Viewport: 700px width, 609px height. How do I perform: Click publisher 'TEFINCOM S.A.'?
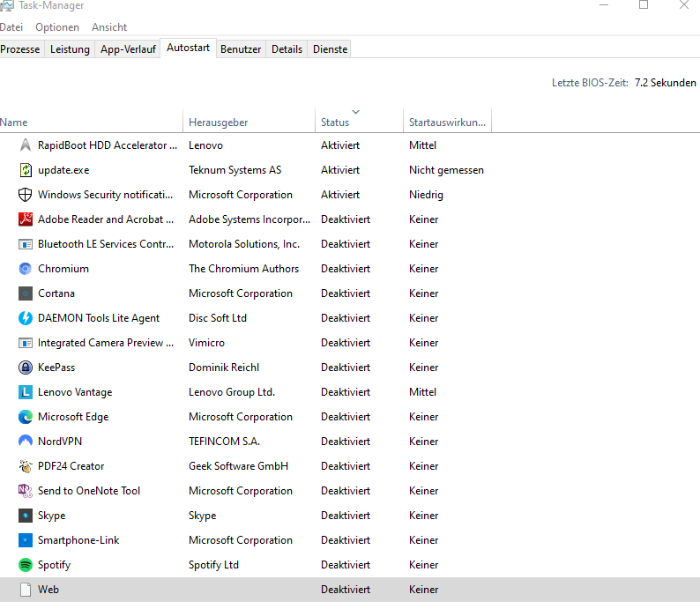point(224,442)
